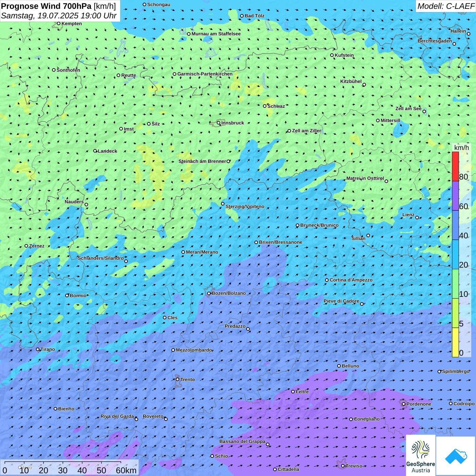Image resolution: width=476 pixels, height=476 pixels.
Task: Click the Sonthofen label
Action: [x=69, y=70]
